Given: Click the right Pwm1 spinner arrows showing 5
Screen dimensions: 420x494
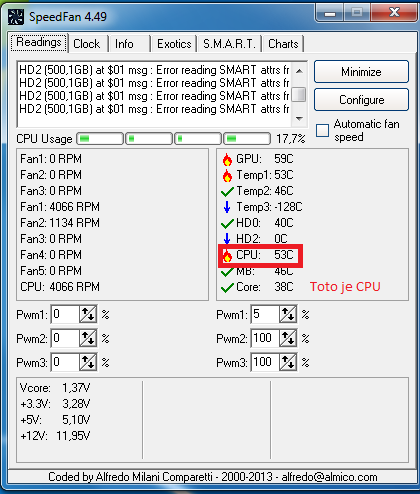Looking at the screenshot, I should [288, 314].
